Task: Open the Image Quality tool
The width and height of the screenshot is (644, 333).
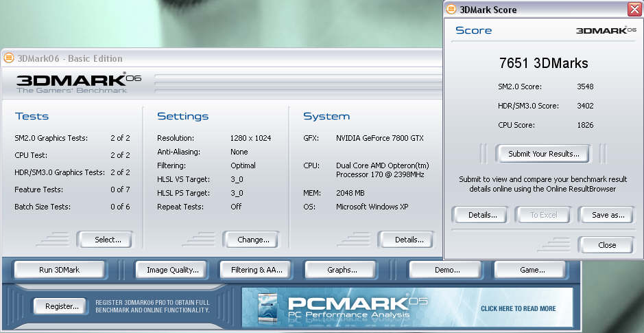Action: 173,270
